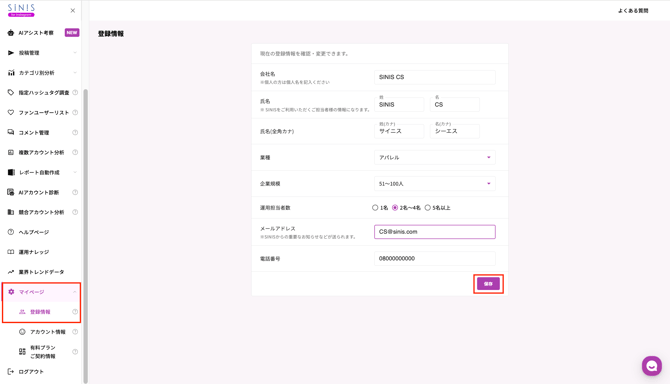This screenshot has width=670, height=384.
Task: Focus the 姓(カナ) field containing サイニス
Action: pos(399,131)
